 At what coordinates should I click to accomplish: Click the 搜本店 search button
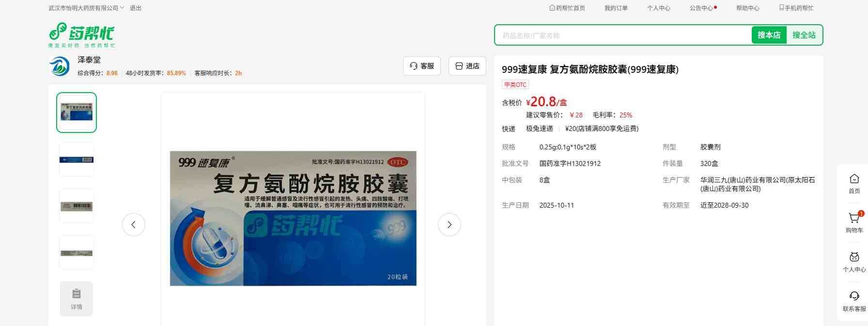coord(769,35)
